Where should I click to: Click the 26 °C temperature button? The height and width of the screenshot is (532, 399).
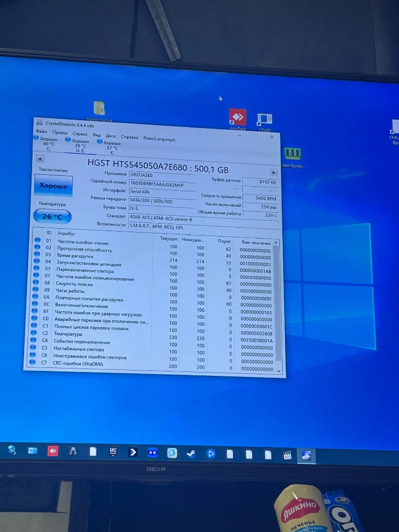point(52,216)
